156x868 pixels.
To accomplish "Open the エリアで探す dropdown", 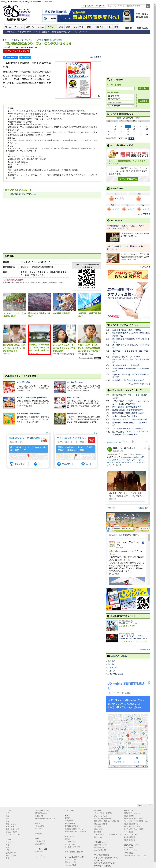I will coord(121,99).
